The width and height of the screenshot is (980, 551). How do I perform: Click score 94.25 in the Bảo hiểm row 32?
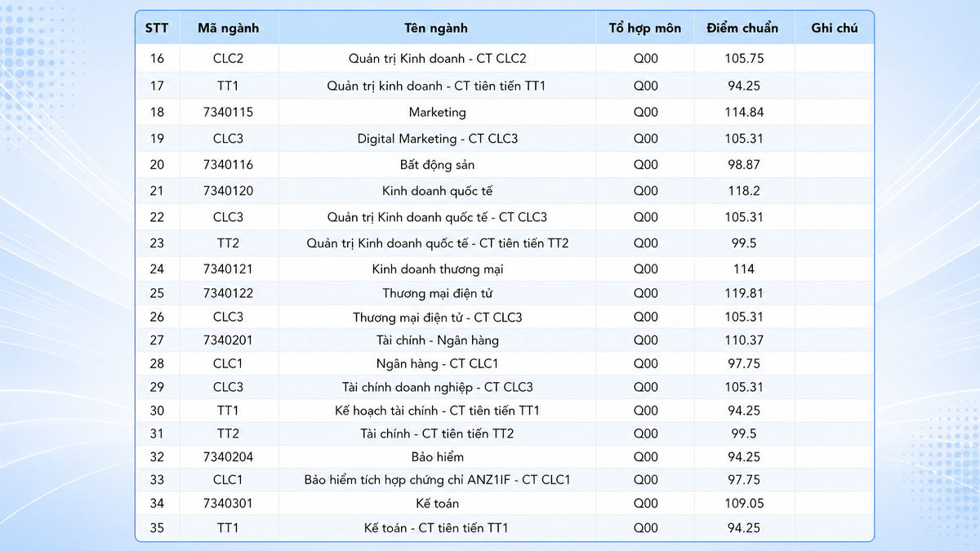click(x=744, y=456)
